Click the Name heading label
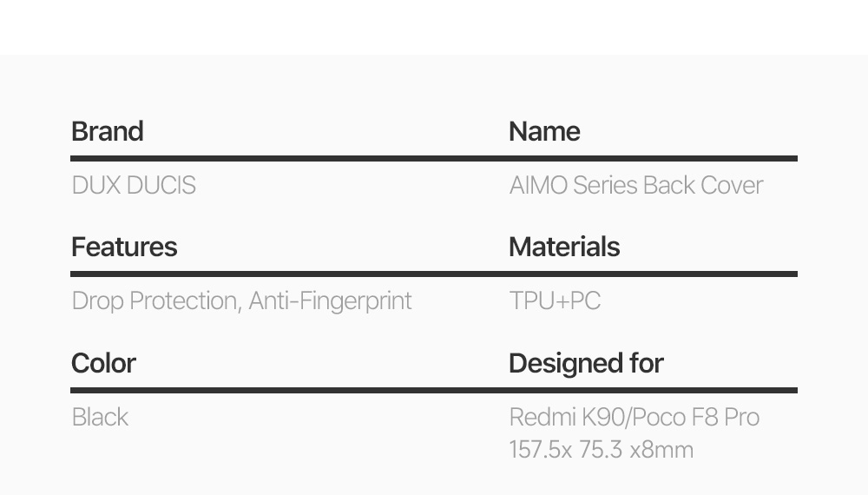Screen dimensions: 868x495 [x=544, y=131]
